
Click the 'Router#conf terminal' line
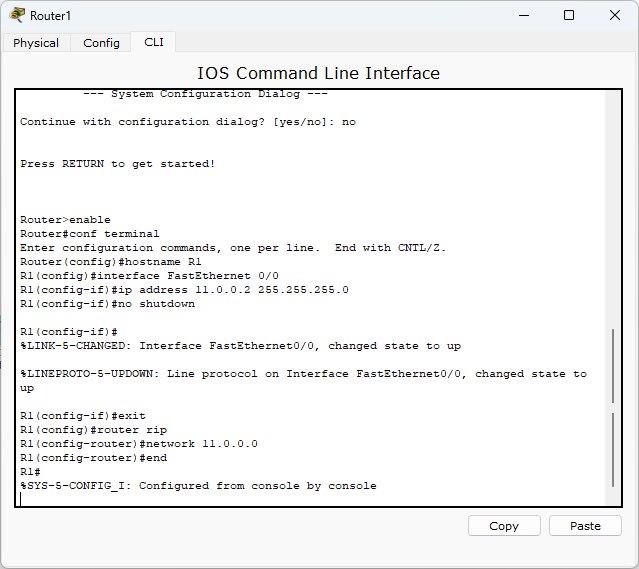tap(90, 234)
